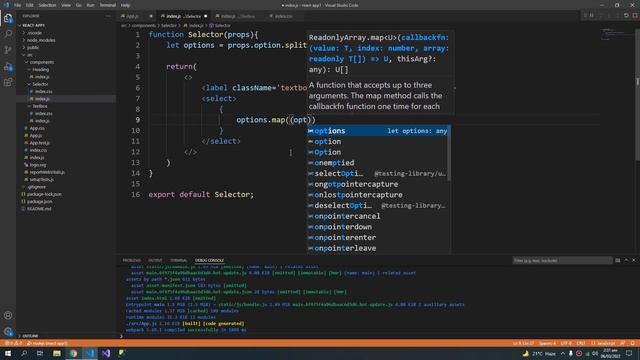
Task: Open App.test.js in the explorer
Action: tap(40, 143)
